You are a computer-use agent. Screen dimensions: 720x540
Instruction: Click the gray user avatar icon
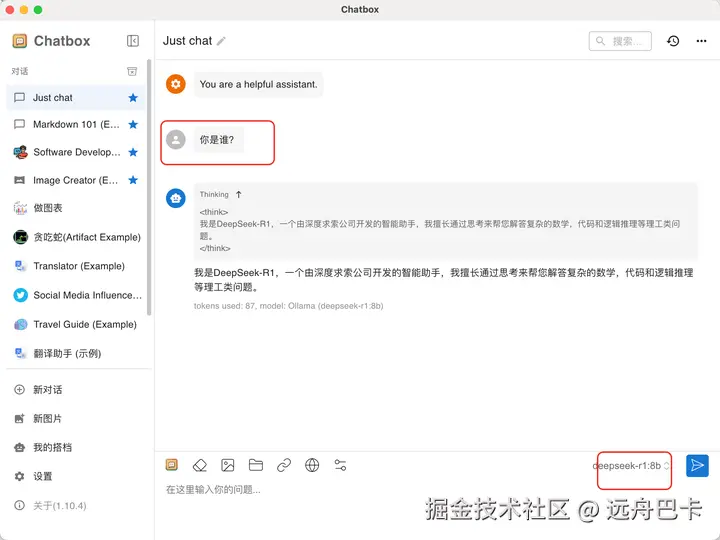176,139
